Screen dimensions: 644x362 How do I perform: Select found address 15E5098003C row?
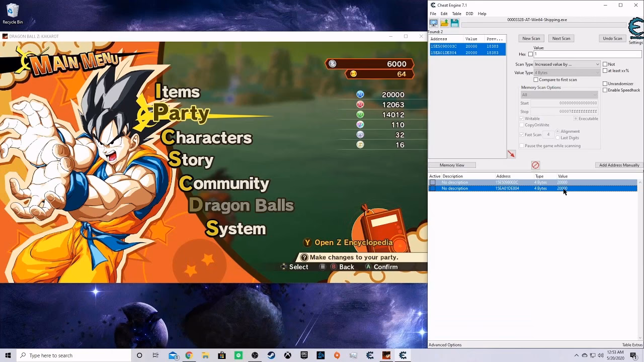467,46
